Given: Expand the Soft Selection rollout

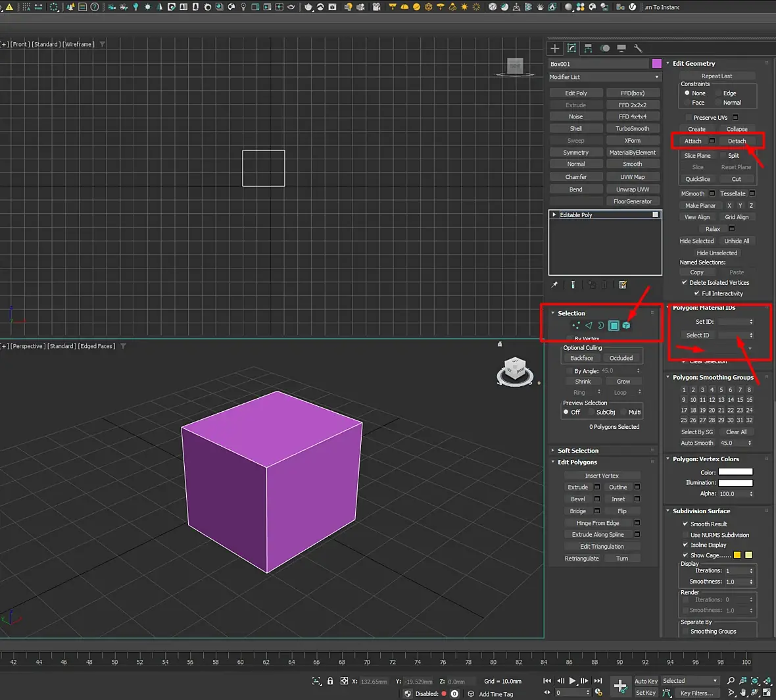Looking at the screenshot, I should (x=577, y=451).
